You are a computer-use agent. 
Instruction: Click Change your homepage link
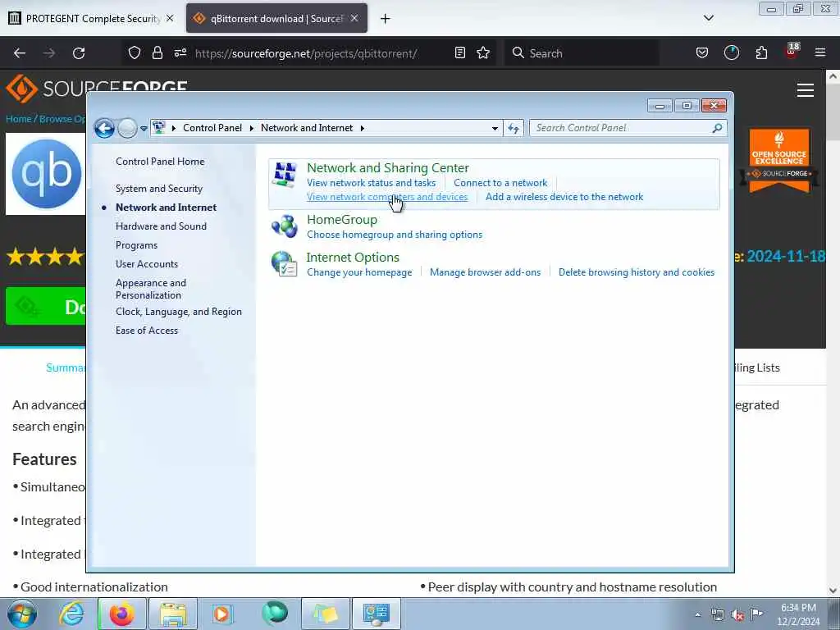pos(359,272)
